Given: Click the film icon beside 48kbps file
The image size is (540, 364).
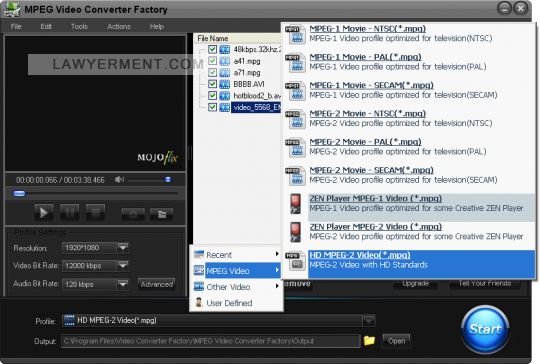Looking at the screenshot, I should click(x=225, y=50).
